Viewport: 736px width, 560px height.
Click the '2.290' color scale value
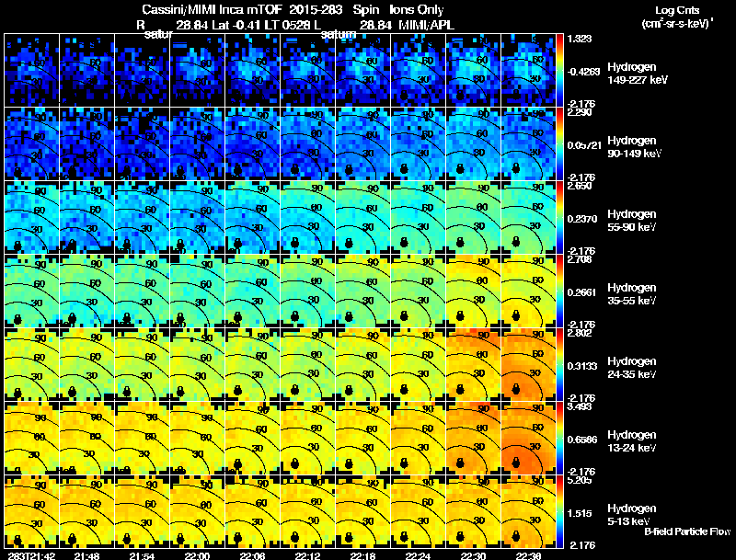[580, 112]
